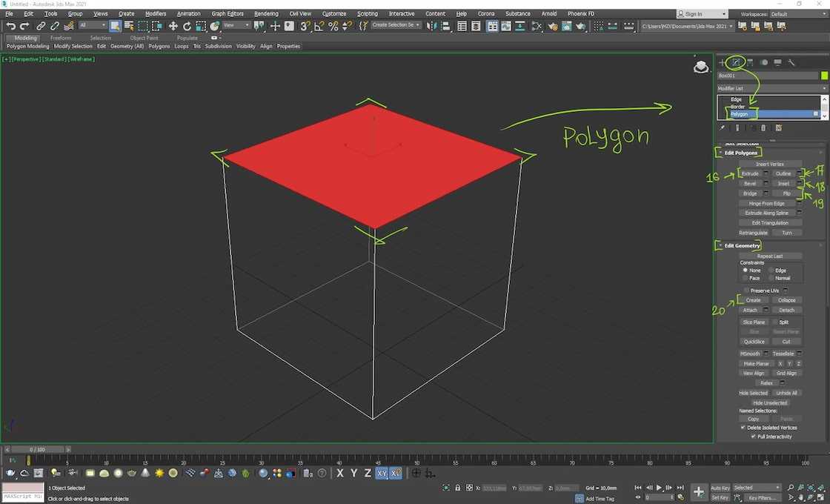This screenshot has width=830, height=504.
Task: Click the Detach button
Action: [786, 310]
